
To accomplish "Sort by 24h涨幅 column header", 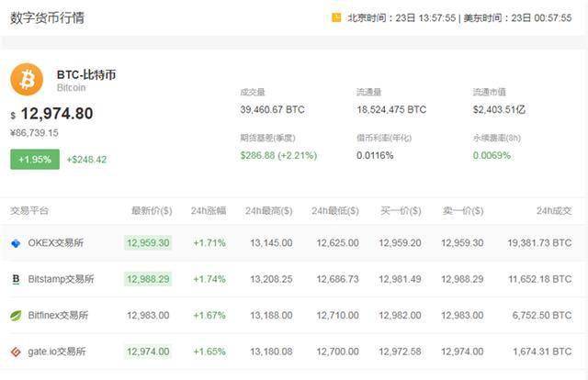I will pyautogui.click(x=209, y=210).
